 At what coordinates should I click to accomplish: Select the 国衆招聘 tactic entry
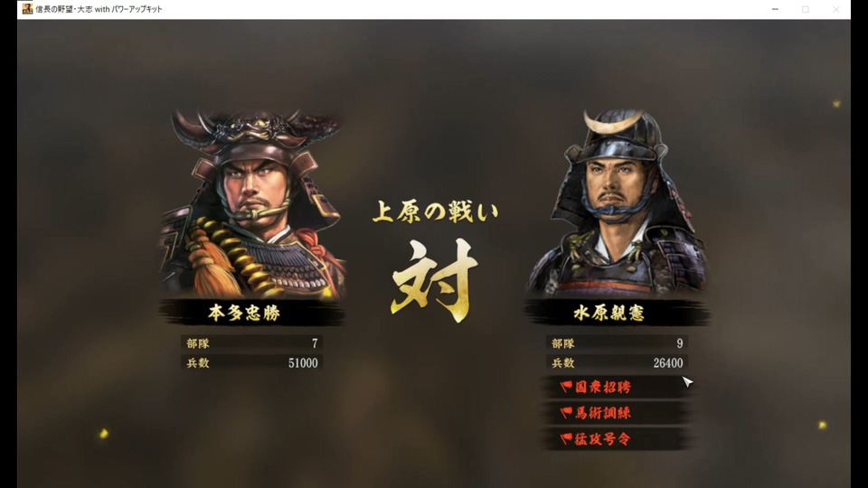(x=617, y=386)
